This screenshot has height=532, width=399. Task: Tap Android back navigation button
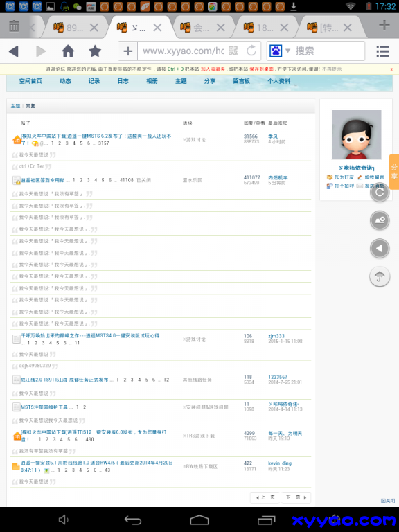click(x=133, y=520)
